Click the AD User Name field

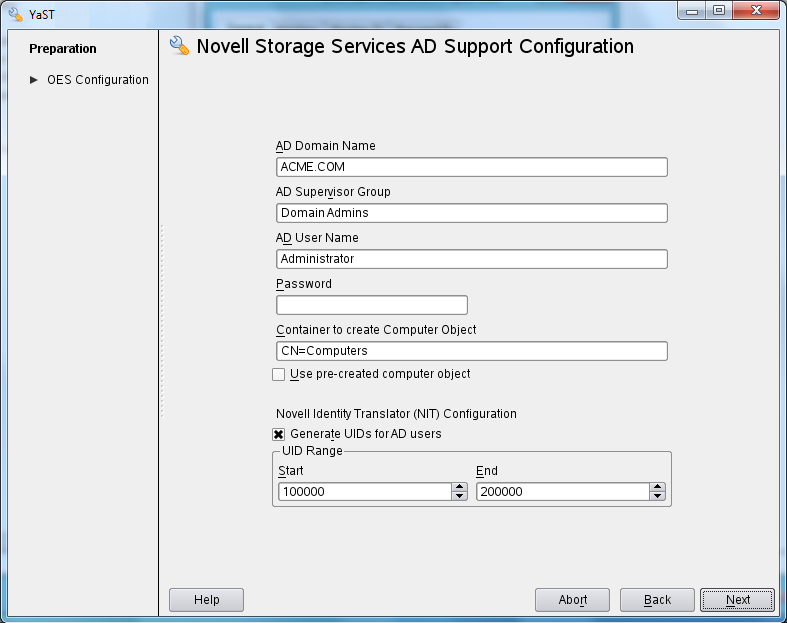click(471, 259)
